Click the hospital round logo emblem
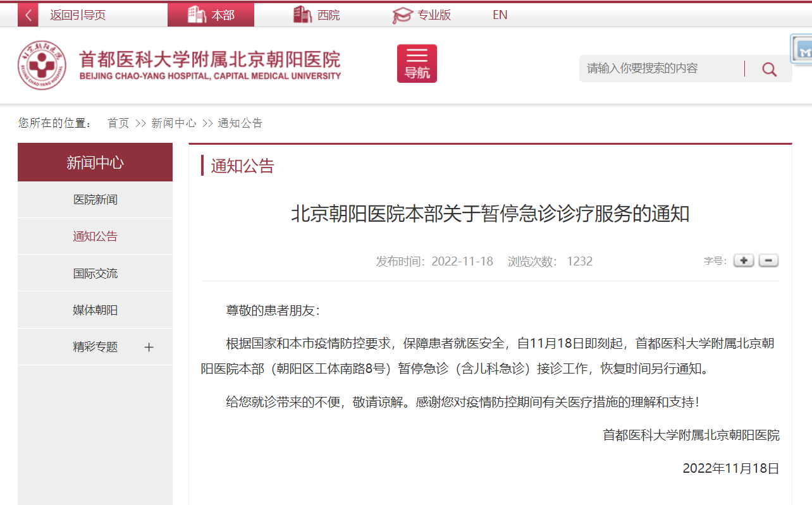Viewport: 812px width, 505px height. [x=42, y=65]
